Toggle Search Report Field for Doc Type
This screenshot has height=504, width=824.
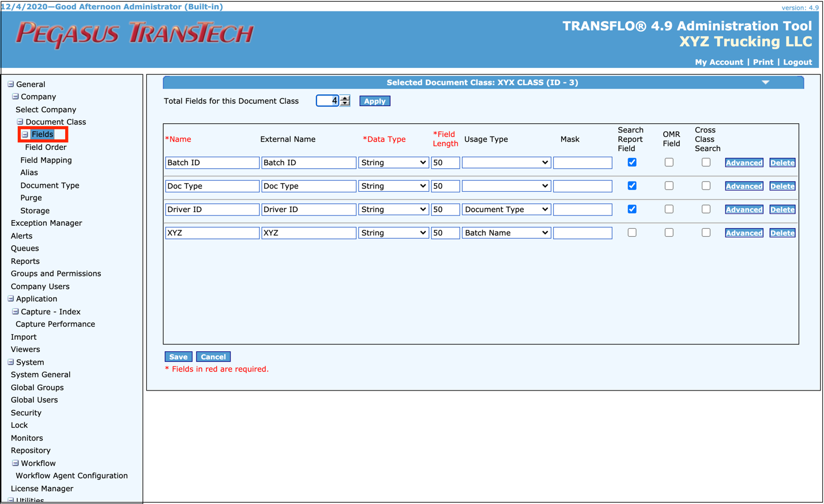click(x=632, y=185)
